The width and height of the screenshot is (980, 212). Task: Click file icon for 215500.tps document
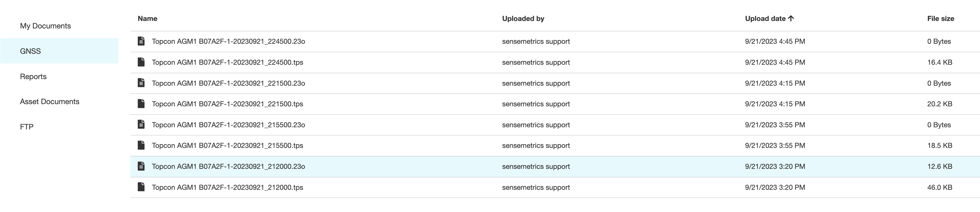pyautogui.click(x=141, y=145)
